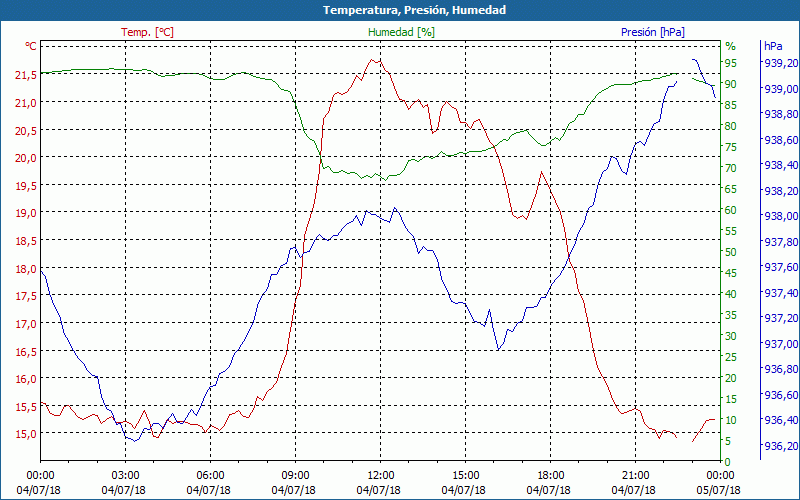The width and height of the screenshot is (800, 500).
Task: Click humidity axis value 75
Action: point(731,147)
